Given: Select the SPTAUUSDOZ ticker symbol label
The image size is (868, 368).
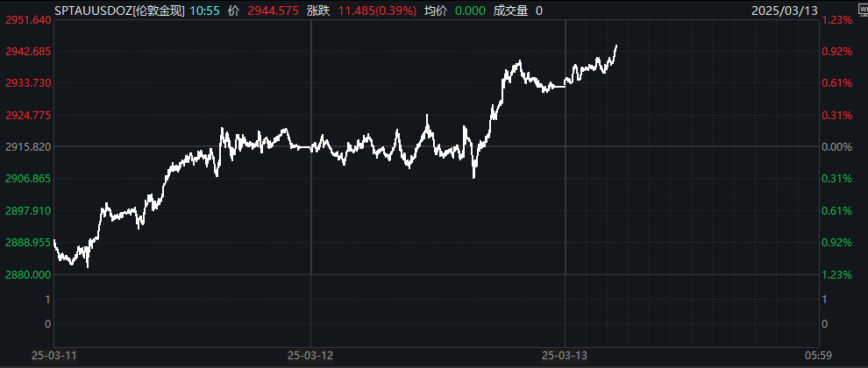Looking at the screenshot, I should coord(94,11).
